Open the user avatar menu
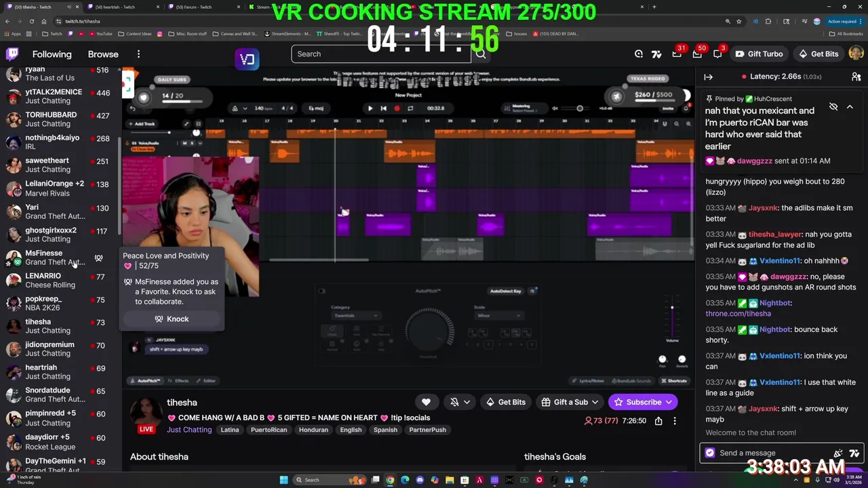 point(856,54)
